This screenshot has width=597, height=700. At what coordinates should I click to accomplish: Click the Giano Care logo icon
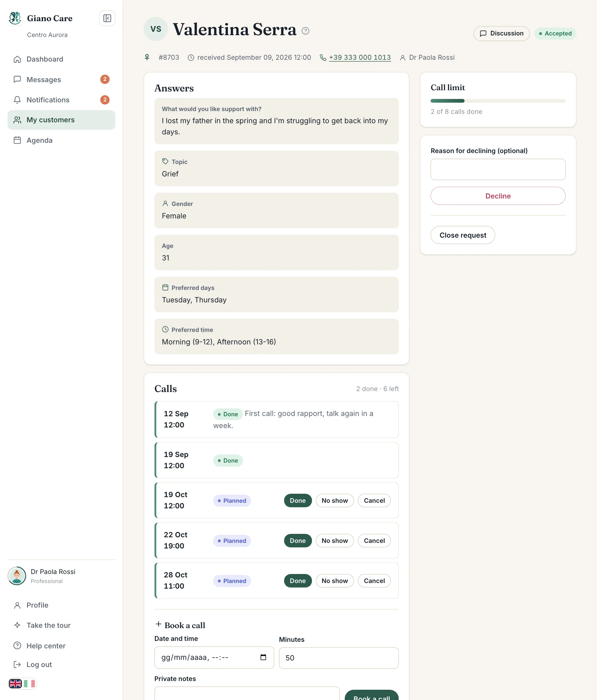tap(15, 18)
